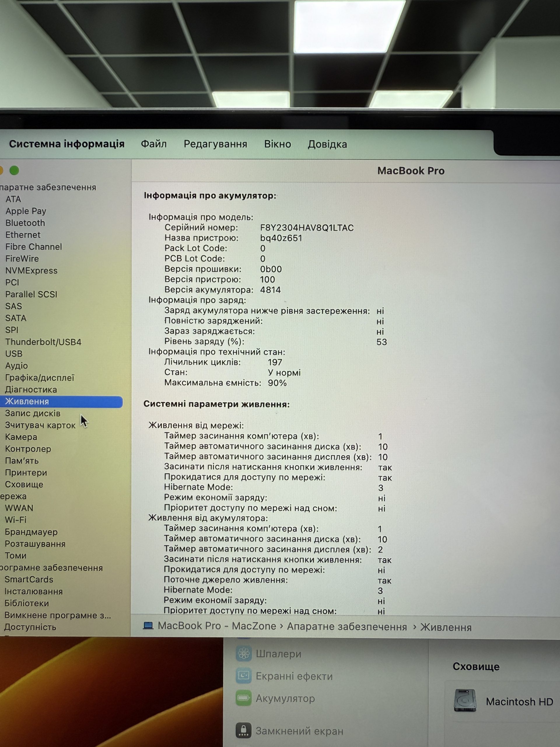560x747 pixels.
Task: Select Wi-Fi in the sidebar
Action: click(x=15, y=520)
